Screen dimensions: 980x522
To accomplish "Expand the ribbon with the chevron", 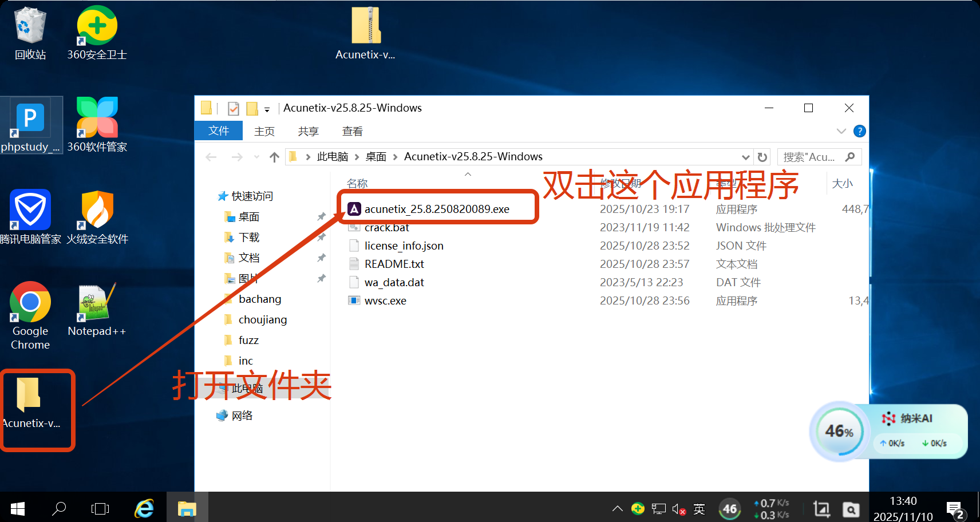I will pyautogui.click(x=841, y=131).
